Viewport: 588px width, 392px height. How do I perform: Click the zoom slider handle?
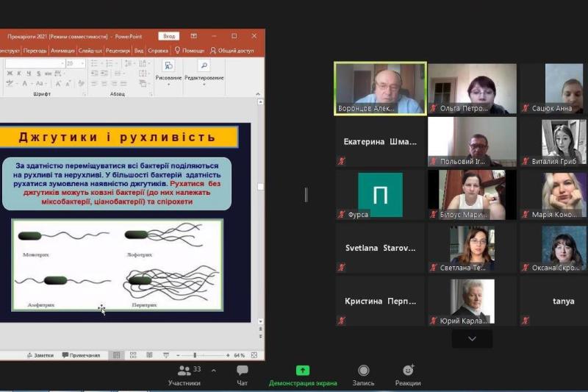[x=195, y=355]
